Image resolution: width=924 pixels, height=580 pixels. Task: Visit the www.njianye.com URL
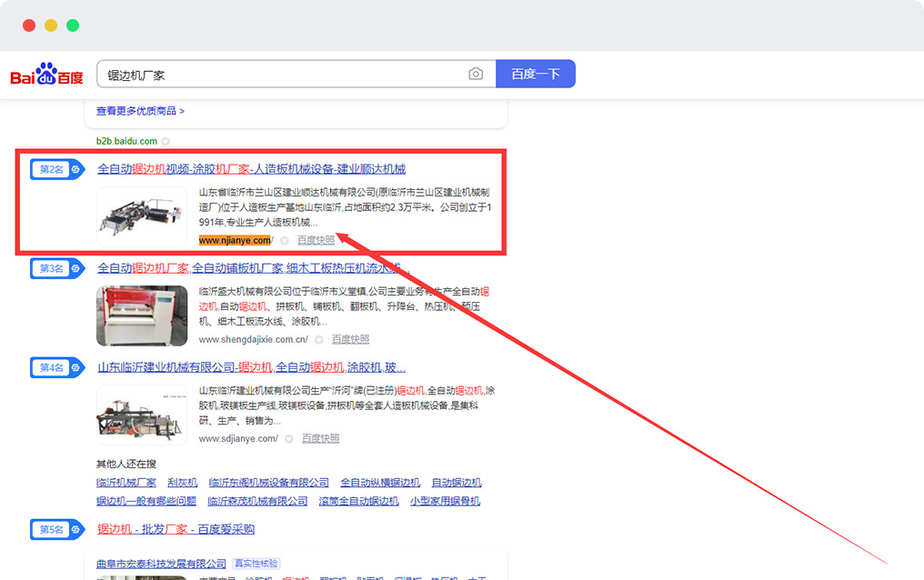point(236,240)
